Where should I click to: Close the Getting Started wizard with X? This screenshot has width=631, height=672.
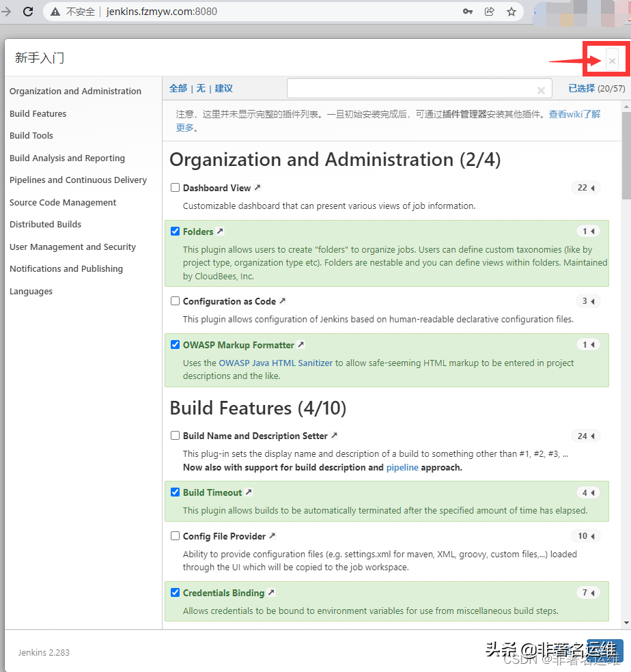click(612, 61)
